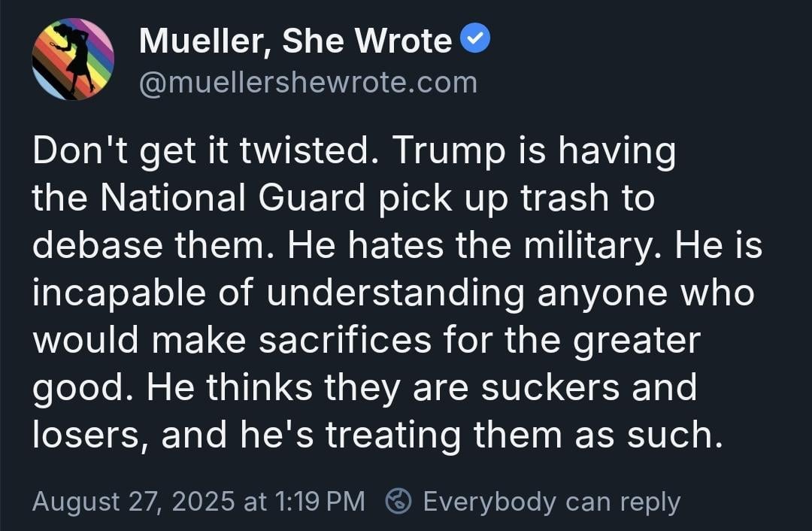Image resolution: width=812 pixels, height=531 pixels.
Task: Click the blue verified checkmark badge
Action: pyautogui.click(x=475, y=38)
